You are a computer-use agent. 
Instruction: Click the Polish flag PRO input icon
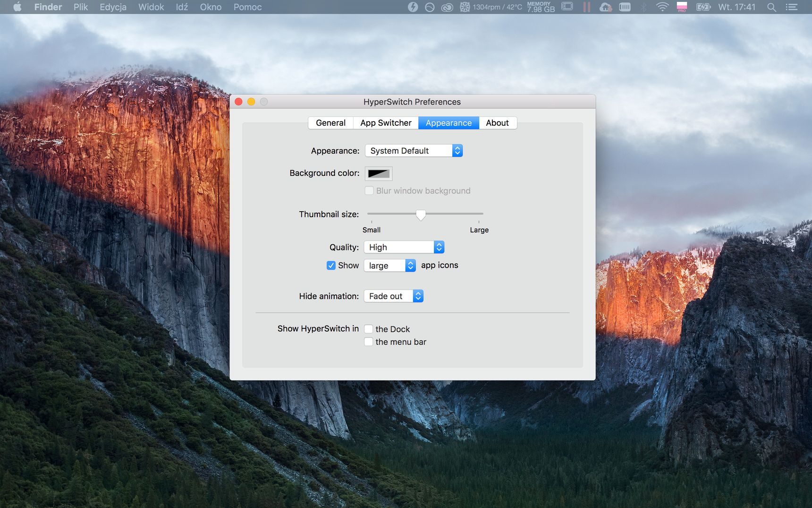click(682, 7)
